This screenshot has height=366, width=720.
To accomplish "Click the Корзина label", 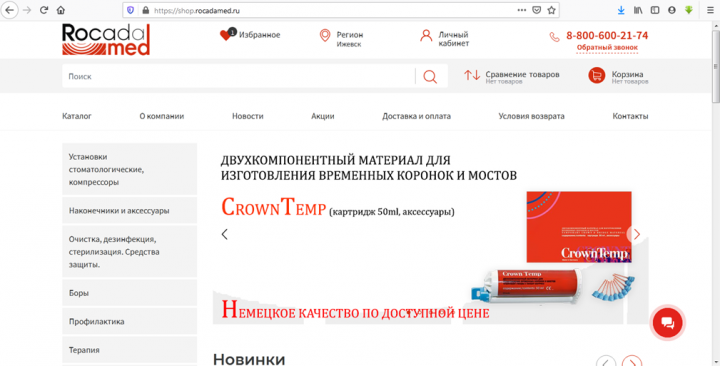I will 627,74.
